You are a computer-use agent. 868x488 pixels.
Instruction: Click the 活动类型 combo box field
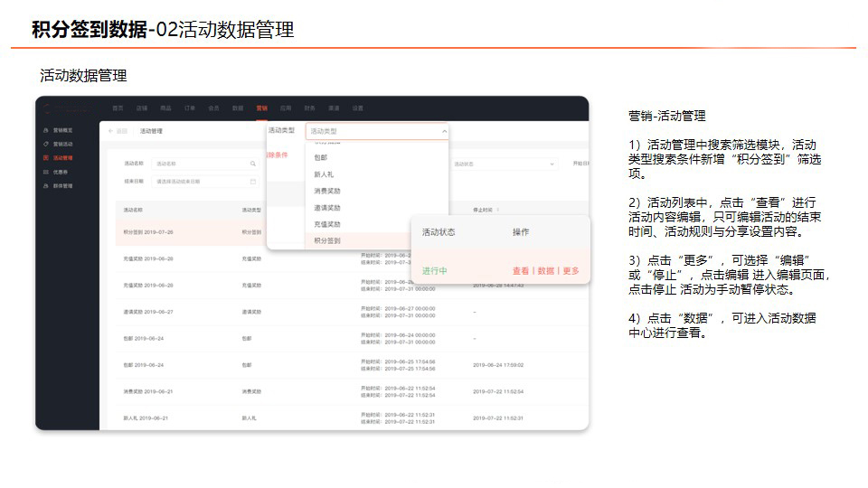point(376,131)
